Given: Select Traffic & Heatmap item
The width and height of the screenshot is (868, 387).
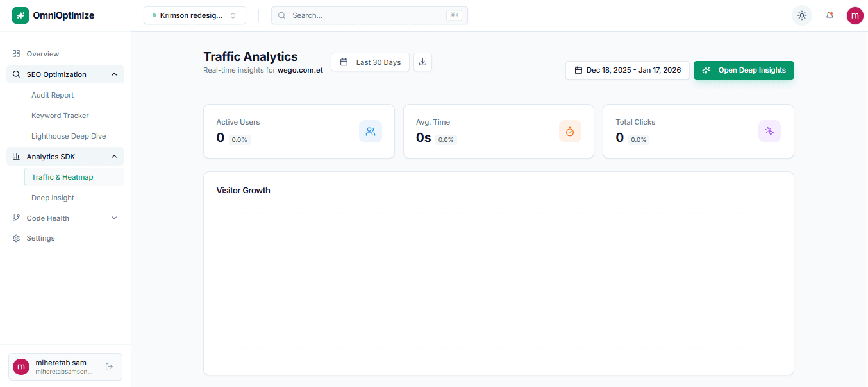Looking at the screenshot, I should (x=74, y=177).
